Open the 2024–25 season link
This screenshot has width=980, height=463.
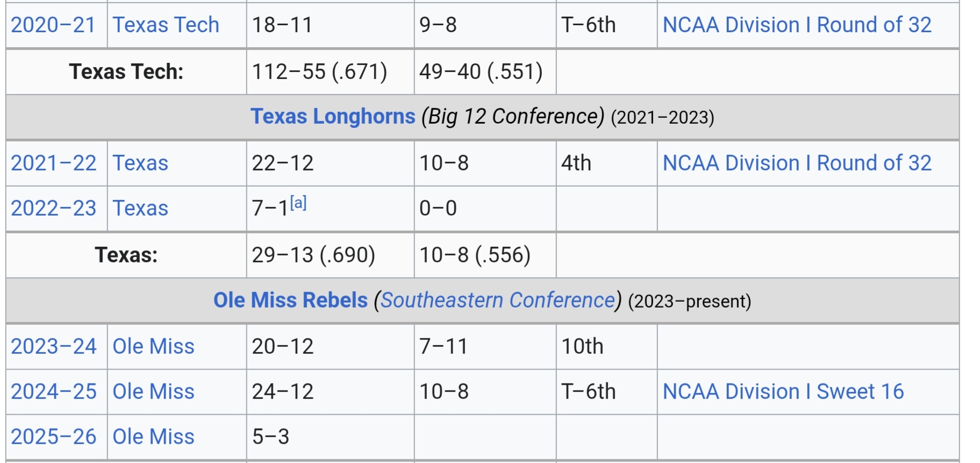53,392
